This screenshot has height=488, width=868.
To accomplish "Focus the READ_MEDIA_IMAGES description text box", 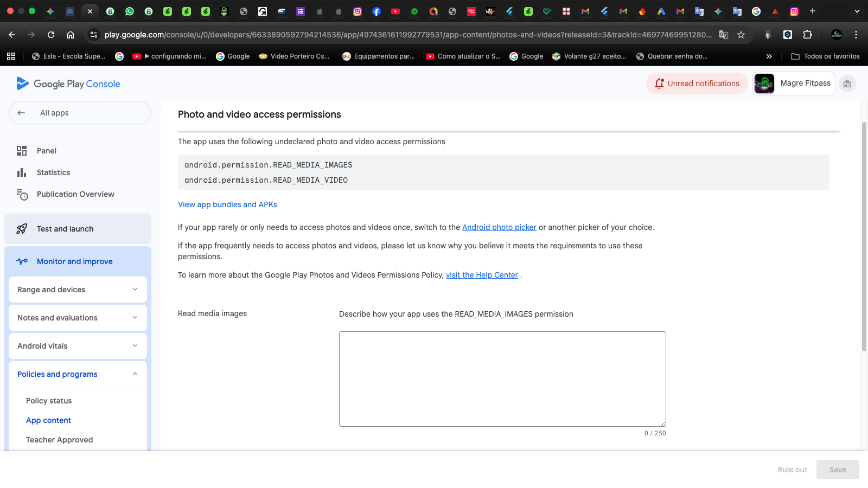I will click(x=502, y=379).
